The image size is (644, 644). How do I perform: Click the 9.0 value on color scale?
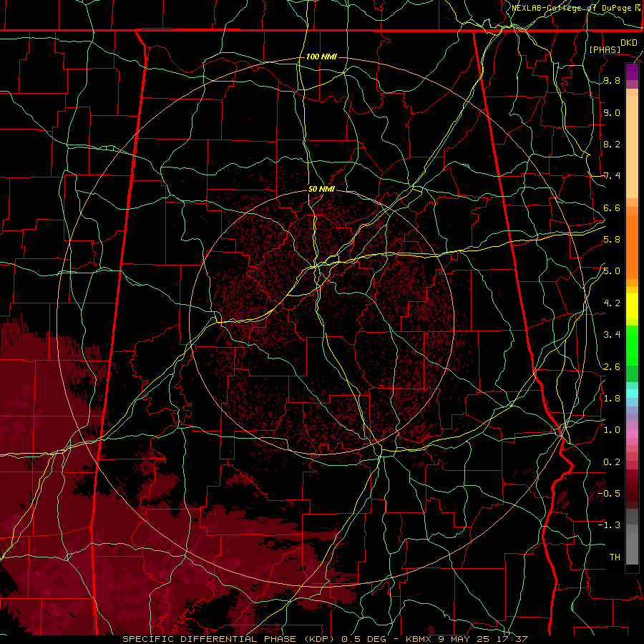coord(612,112)
